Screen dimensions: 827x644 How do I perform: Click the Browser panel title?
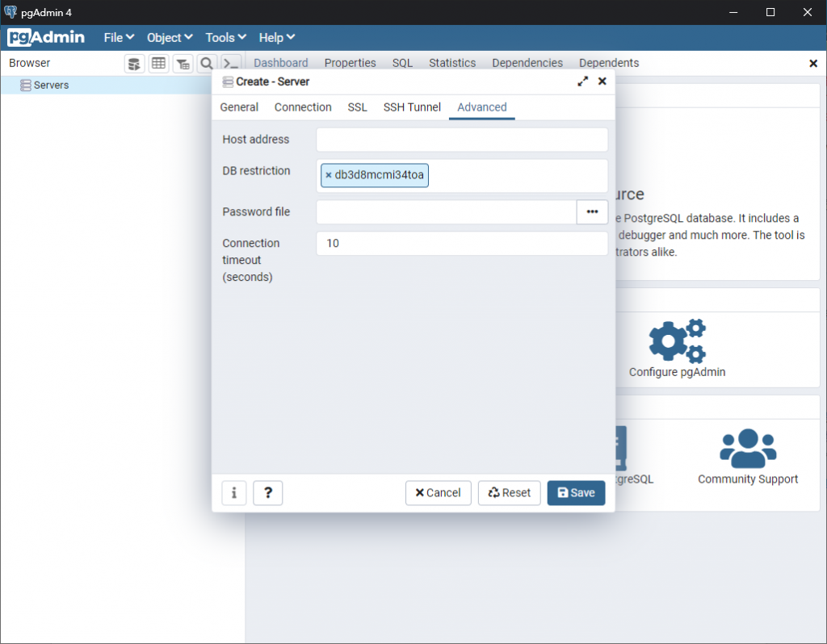(x=30, y=63)
